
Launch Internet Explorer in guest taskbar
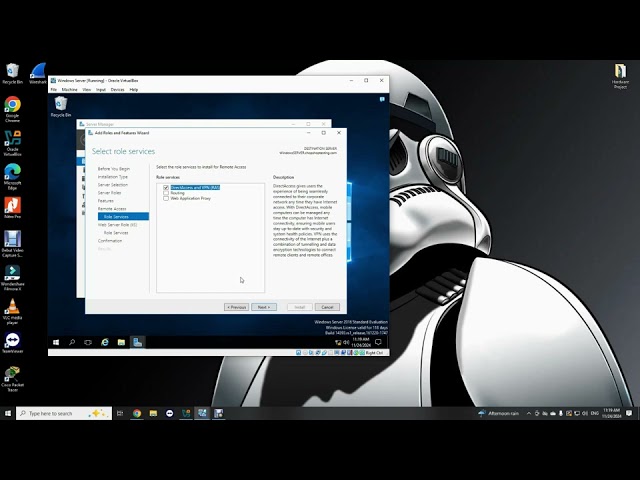pyautogui.click(x=105, y=342)
